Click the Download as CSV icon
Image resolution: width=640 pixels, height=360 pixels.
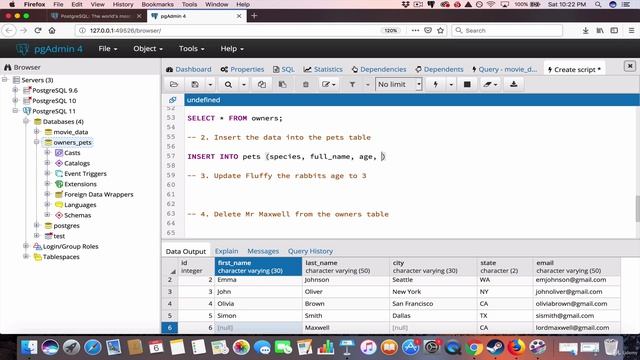tap(513, 84)
